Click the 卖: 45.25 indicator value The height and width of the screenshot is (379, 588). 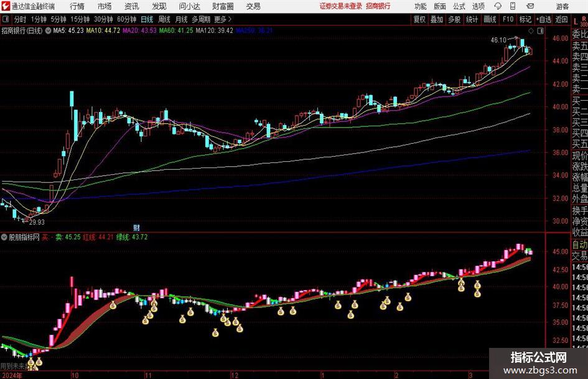(68, 237)
